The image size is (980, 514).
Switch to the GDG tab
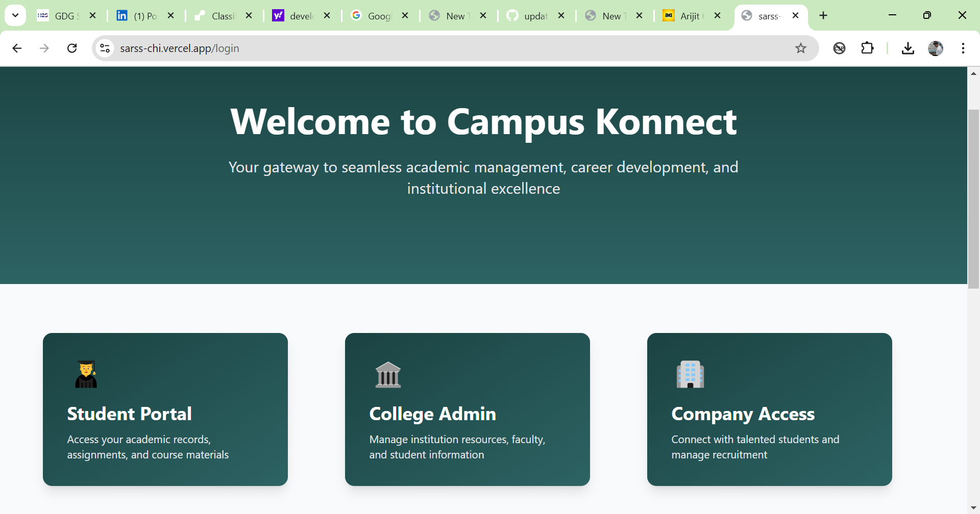(58, 16)
